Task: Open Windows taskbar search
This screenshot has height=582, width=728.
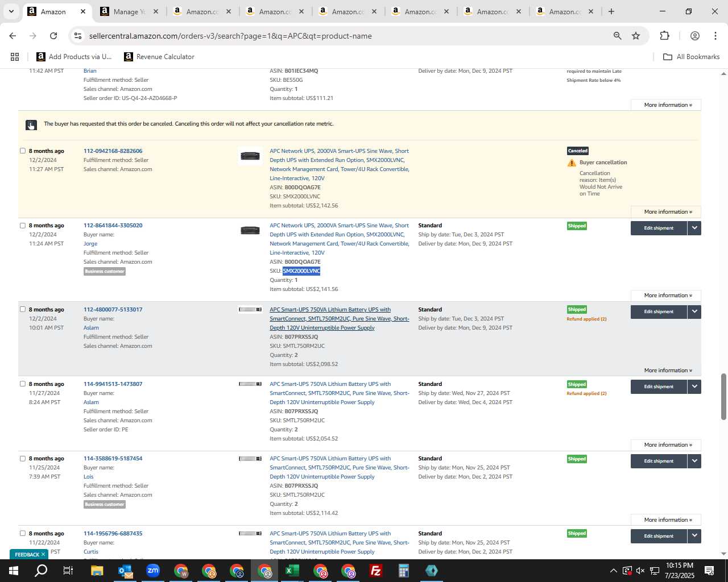Action: pyautogui.click(x=41, y=571)
